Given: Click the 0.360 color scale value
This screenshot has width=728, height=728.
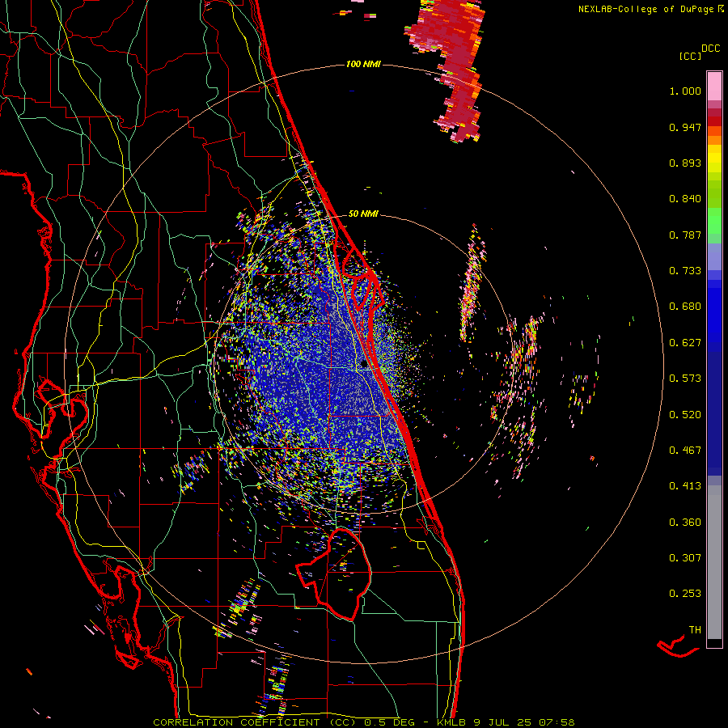Looking at the screenshot, I should pos(685,523).
